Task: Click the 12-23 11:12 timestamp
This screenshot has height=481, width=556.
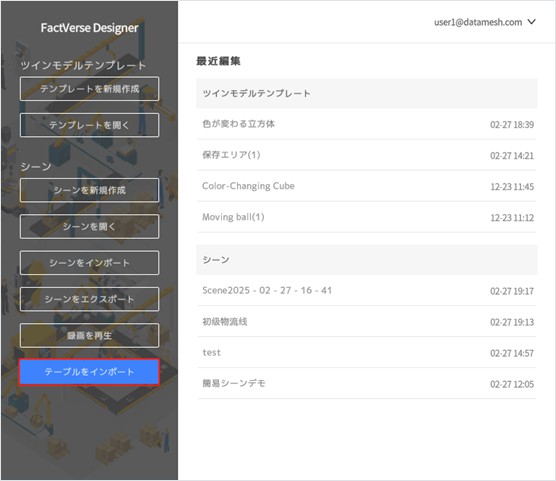Action: click(x=512, y=218)
